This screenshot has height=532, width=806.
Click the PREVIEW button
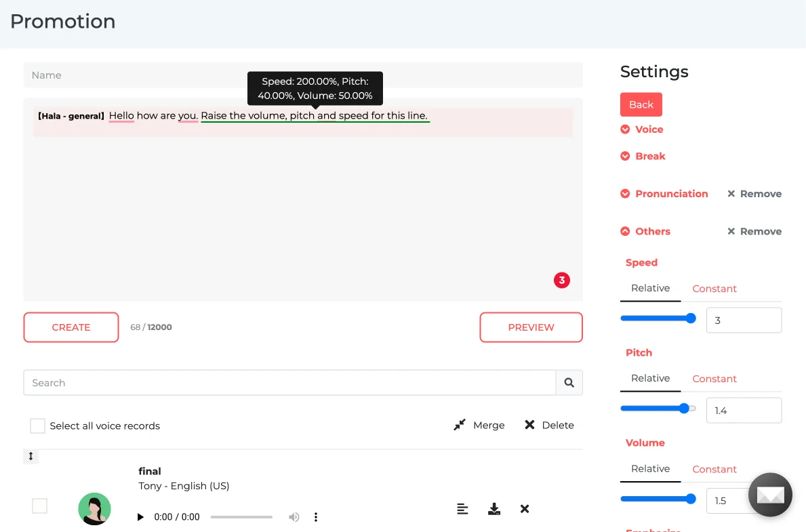531,327
